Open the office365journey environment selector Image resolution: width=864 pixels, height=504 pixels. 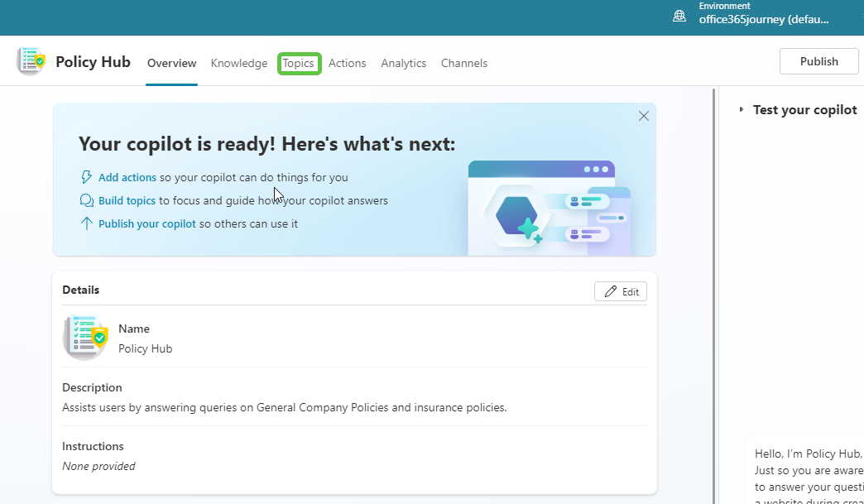762,19
